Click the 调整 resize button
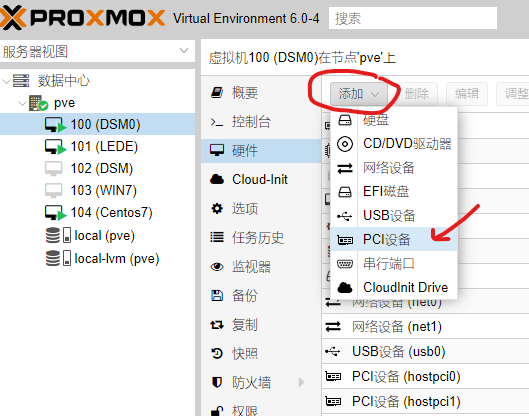Image resolution: width=529 pixels, height=416 pixels. coord(513,94)
